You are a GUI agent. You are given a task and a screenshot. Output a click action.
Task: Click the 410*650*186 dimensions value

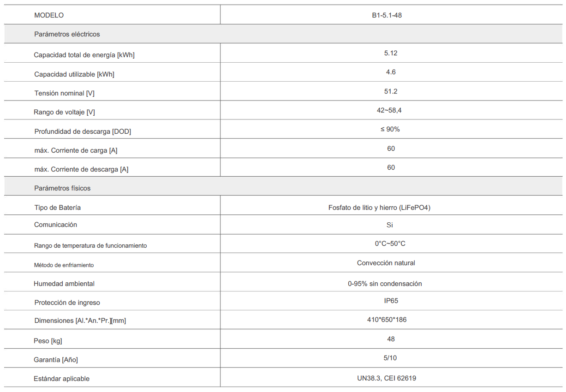coord(390,320)
